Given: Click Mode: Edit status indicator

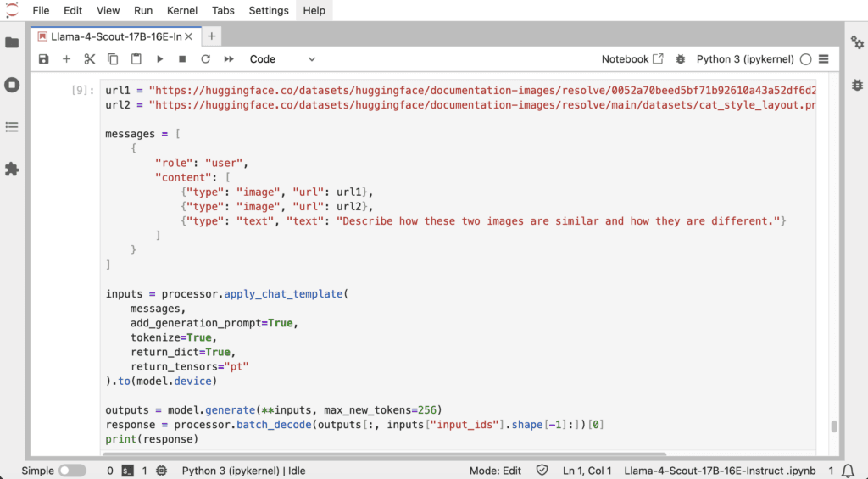Looking at the screenshot, I should pos(495,471).
